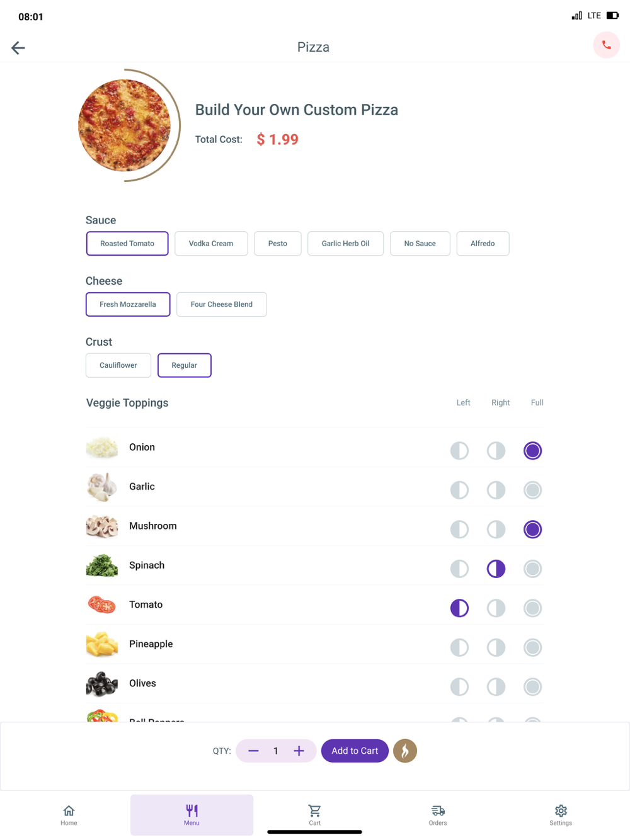Select Full for Garlic topping
Screen dimensions: 630x840
click(x=532, y=490)
